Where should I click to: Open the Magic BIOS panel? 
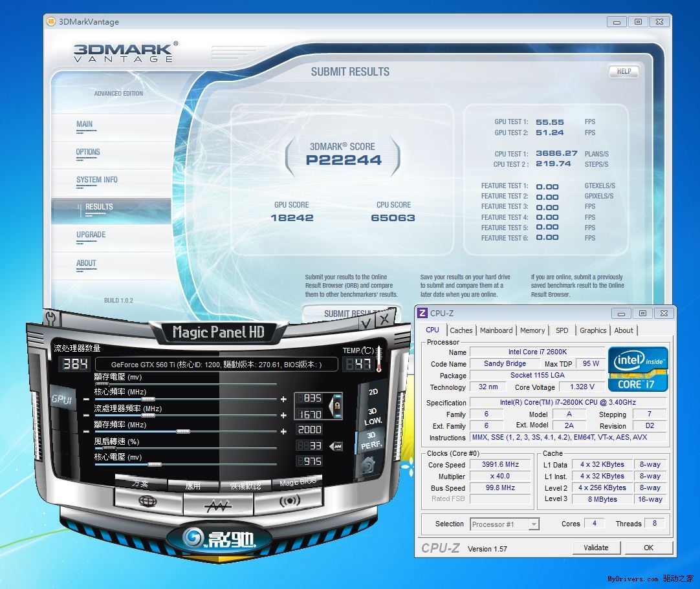298,483
